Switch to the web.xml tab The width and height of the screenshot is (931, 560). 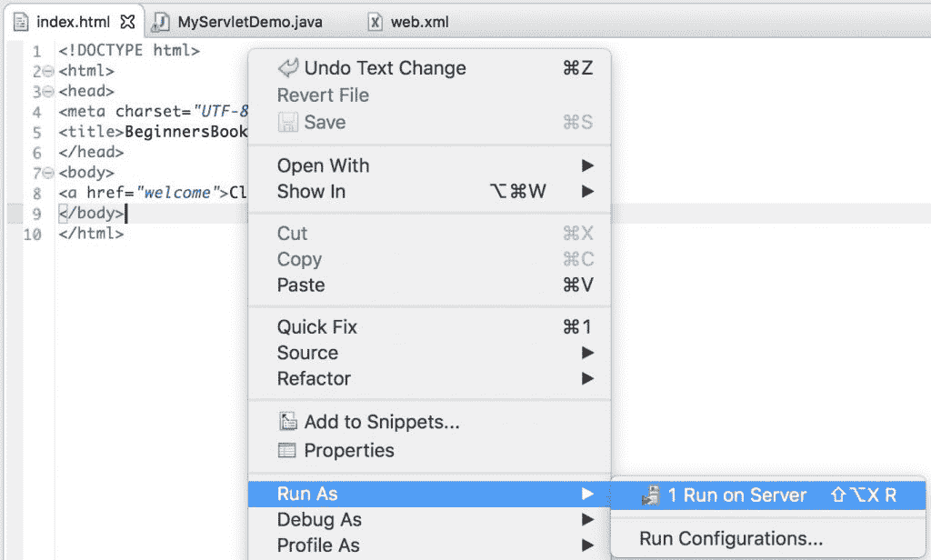[x=419, y=21]
